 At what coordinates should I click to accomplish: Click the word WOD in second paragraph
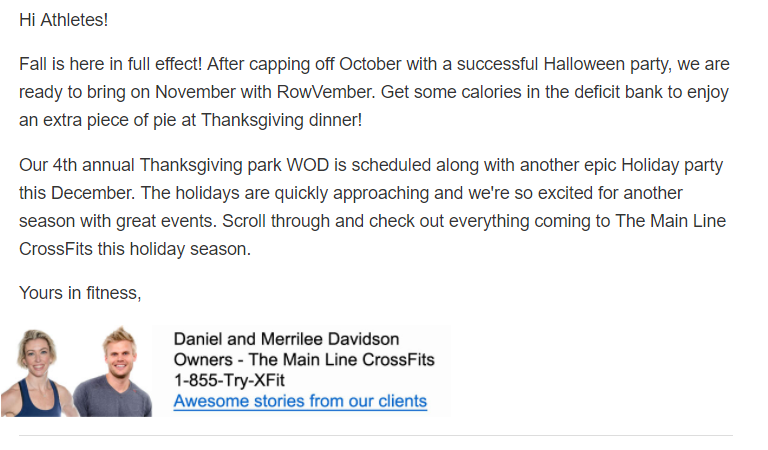[307, 165]
